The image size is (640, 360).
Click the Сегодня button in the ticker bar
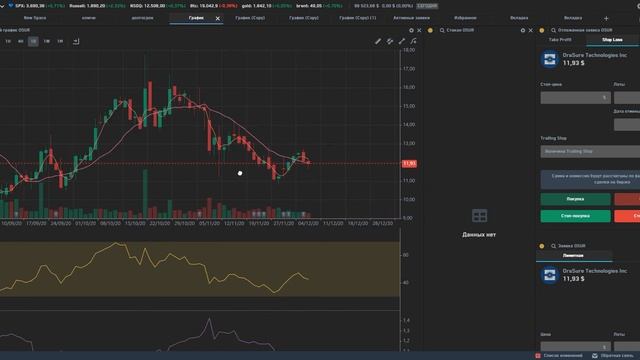click(427, 6)
